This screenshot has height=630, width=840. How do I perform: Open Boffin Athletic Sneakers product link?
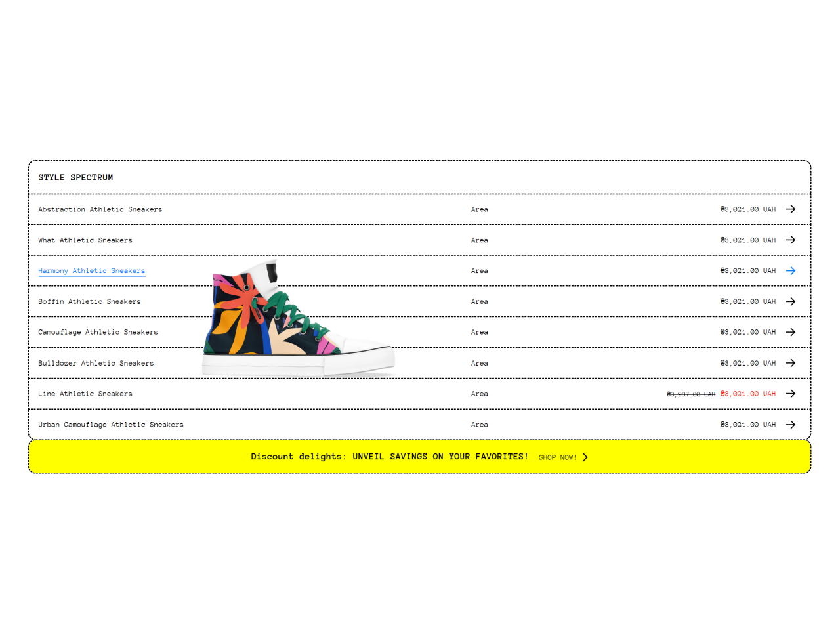click(89, 302)
